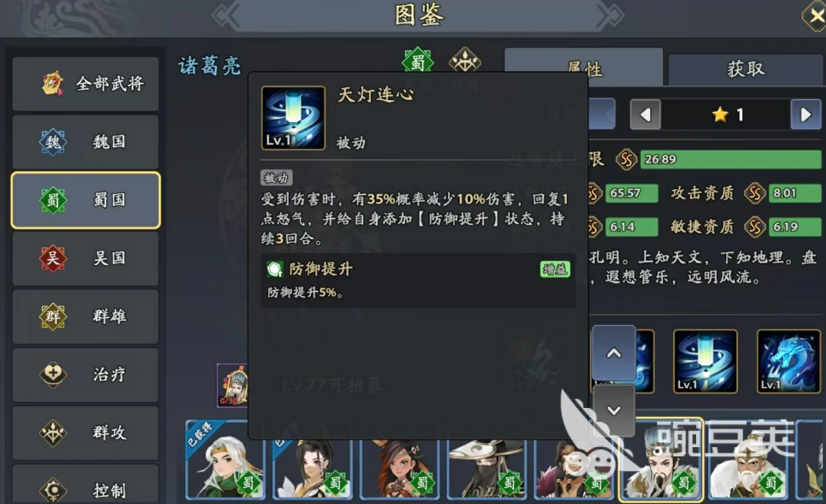Image resolution: width=826 pixels, height=504 pixels.
Task: Switch to the 获取 tab
Action: [x=745, y=69]
